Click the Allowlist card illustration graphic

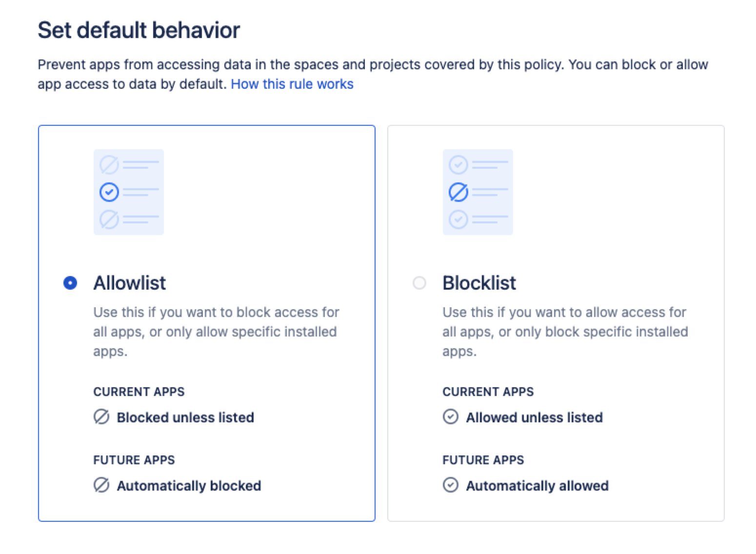(x=129, y=192)
